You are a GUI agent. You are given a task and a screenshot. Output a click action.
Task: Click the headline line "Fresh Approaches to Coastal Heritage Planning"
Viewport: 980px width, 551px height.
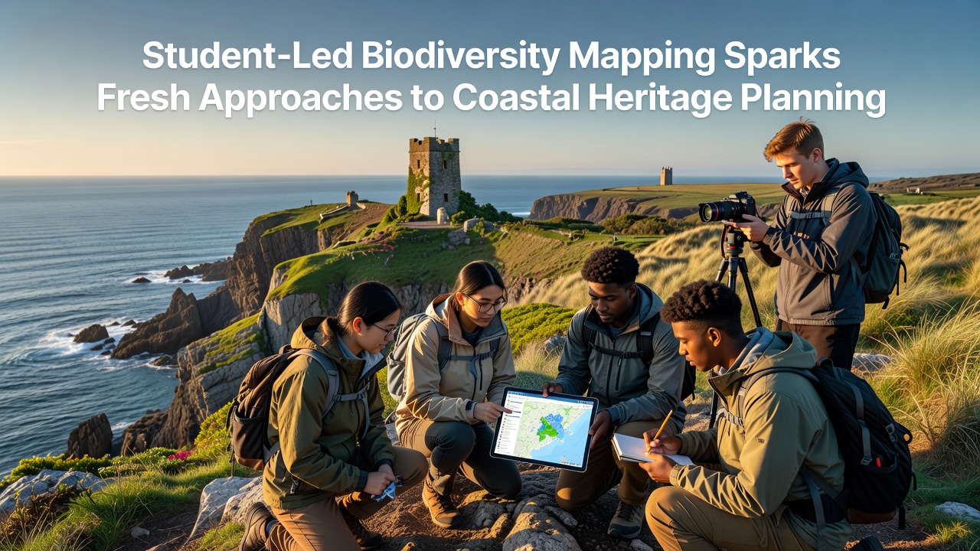(x=491, y=99)
